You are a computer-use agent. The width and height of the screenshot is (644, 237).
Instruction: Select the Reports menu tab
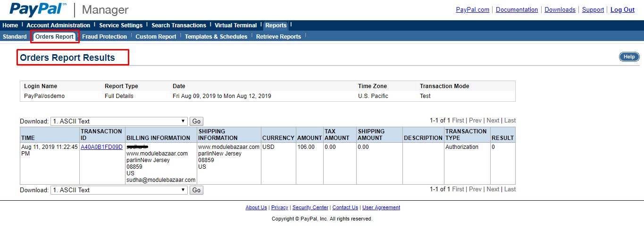click(276, 25)
